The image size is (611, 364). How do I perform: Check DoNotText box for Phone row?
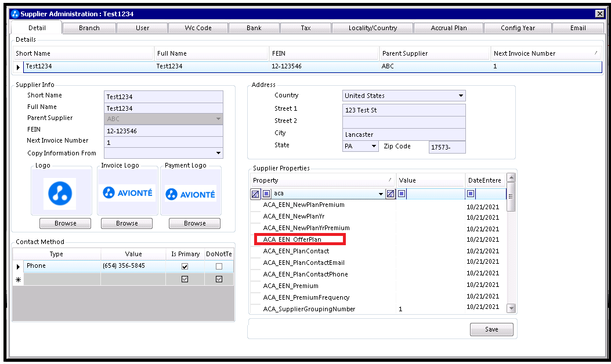point(219,267)
